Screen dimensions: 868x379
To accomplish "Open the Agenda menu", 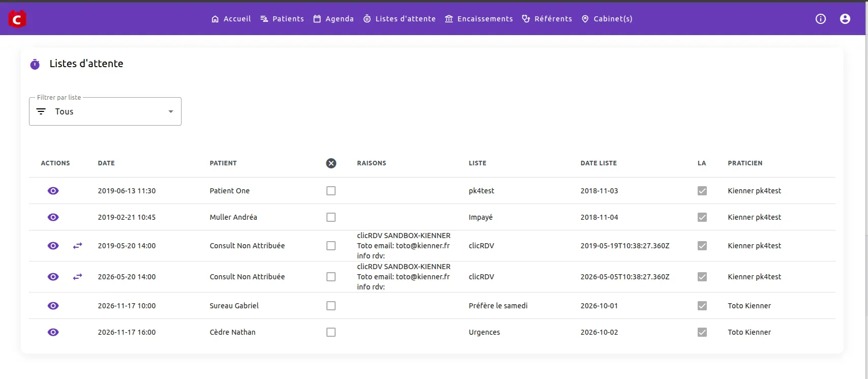I will (x=334, y=19).
